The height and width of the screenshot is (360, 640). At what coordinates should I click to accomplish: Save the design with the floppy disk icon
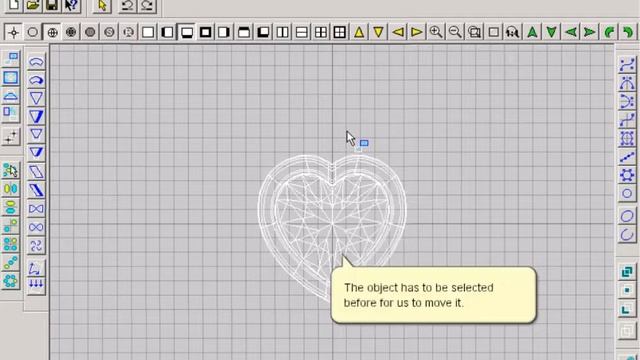[52, 5]
